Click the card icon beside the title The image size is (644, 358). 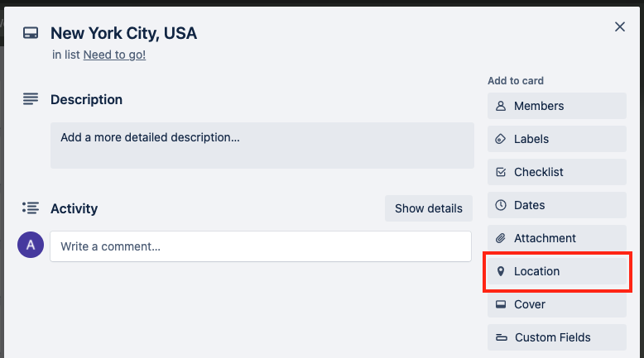tap(31, 33)
